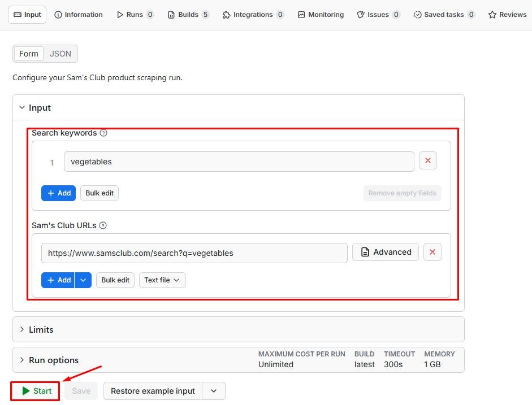The height and width of the screenshot is (405, 532).
Task: Open the Add URL dropdown arrow
Action: pyautogui.click(x=83, y=280)
